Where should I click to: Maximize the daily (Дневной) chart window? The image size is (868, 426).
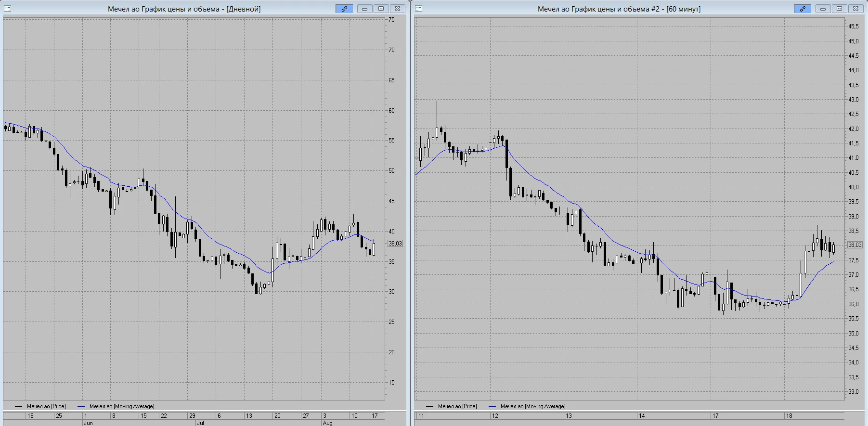click(x=381, y=9)
